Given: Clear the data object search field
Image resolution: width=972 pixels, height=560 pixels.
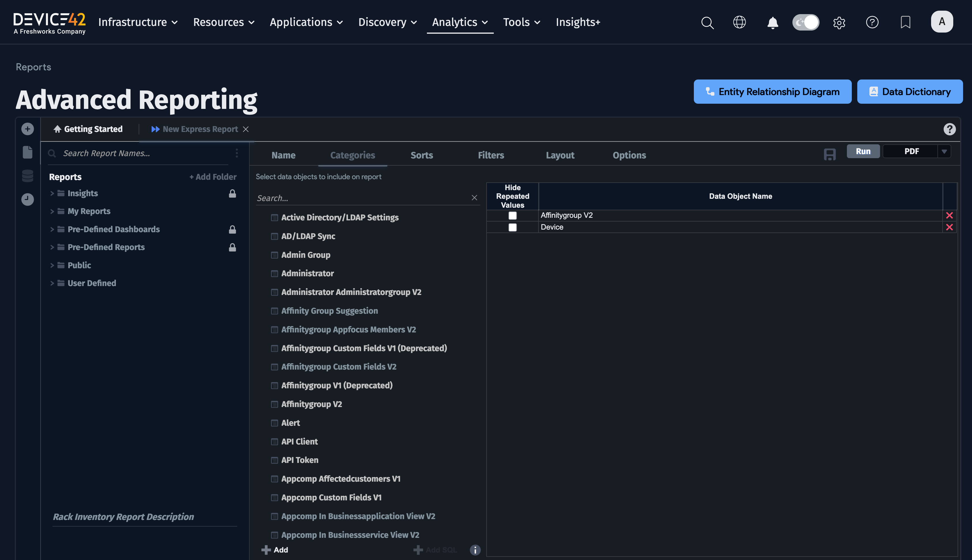Looking at the screenshot, I should (474, 197).
